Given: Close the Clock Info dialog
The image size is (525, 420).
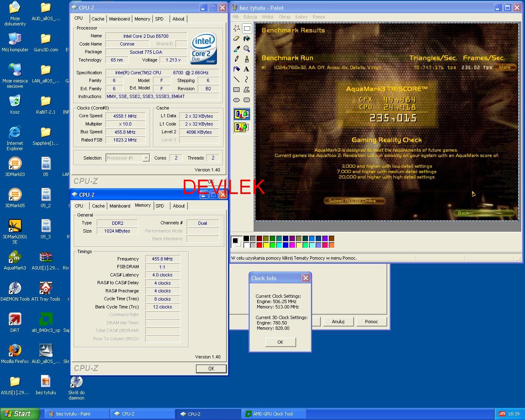Looking at the screenshot, I should [306, 278].
